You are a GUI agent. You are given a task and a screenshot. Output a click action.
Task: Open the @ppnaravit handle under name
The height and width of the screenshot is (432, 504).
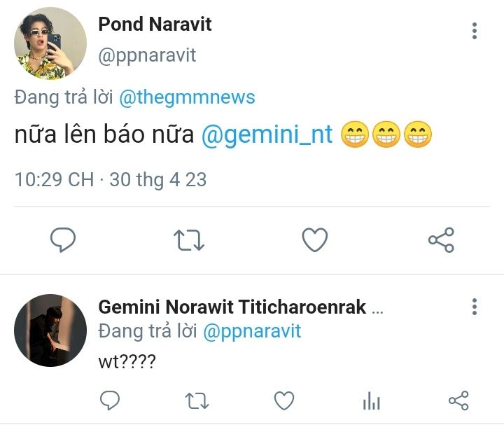(147, 55)
